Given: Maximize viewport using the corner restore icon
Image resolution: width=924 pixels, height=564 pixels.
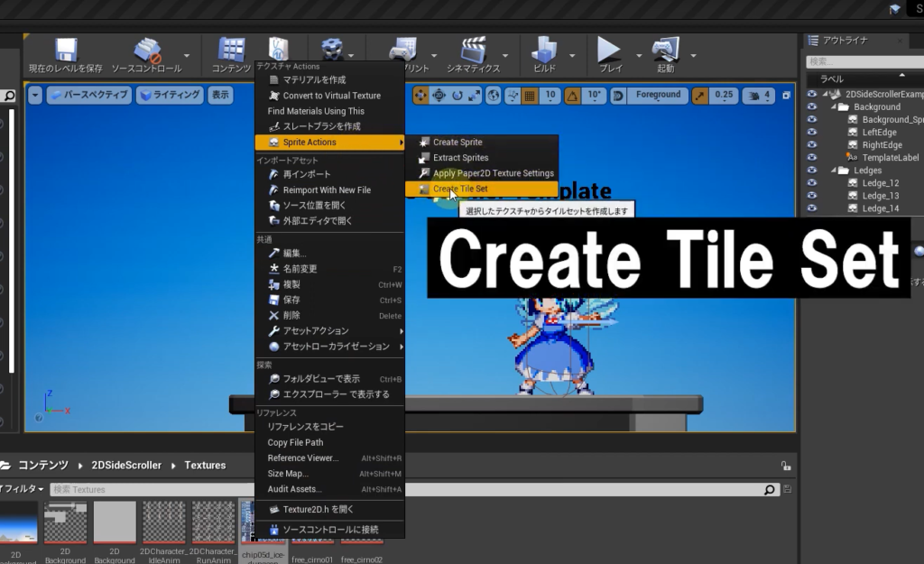Looking at the screenshot, I should (786, 96).
